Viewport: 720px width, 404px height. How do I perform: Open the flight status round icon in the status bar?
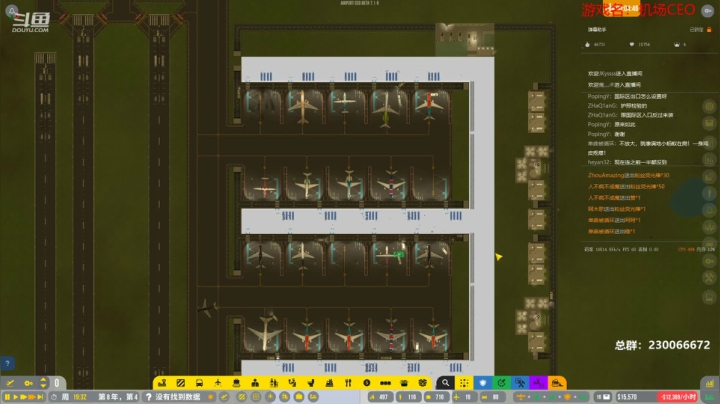224,397
